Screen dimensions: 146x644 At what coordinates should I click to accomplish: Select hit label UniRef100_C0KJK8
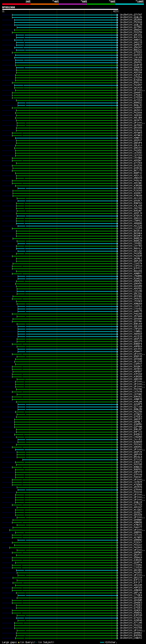pos(131,58)
